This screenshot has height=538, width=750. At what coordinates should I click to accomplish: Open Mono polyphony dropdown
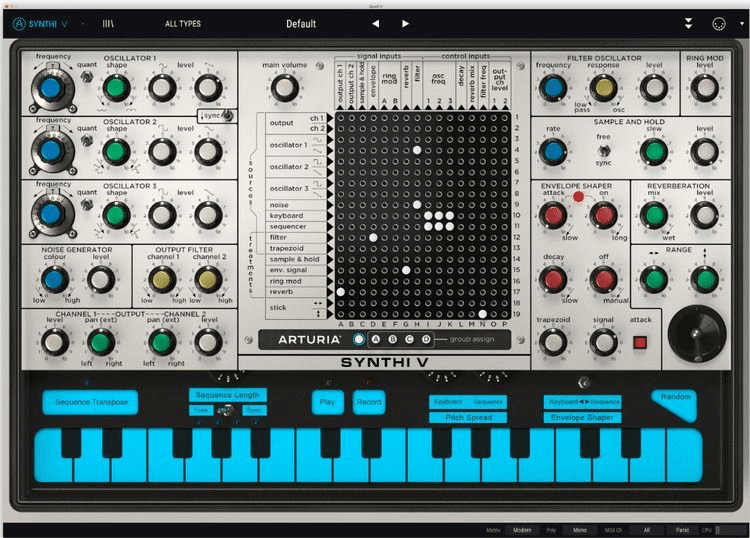click(x=580, y=530)
